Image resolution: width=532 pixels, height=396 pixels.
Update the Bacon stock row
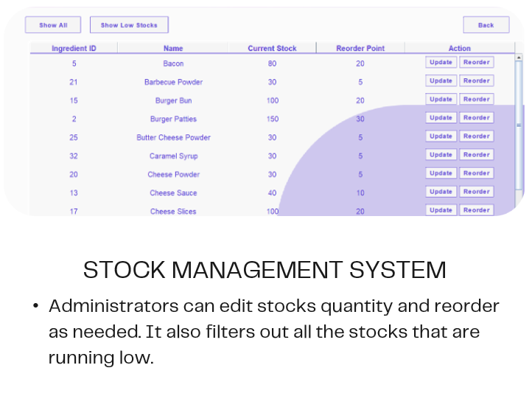(441, 63)
